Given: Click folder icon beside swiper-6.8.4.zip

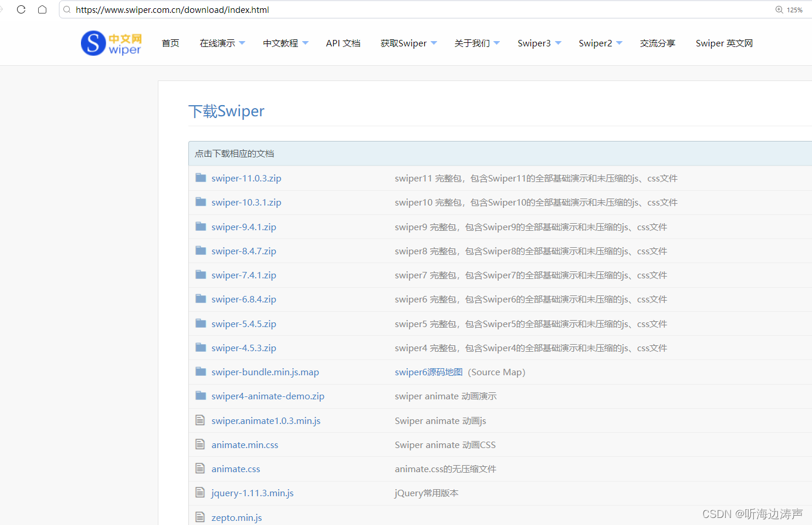Looking at the screenshot, I should point(201,298).
